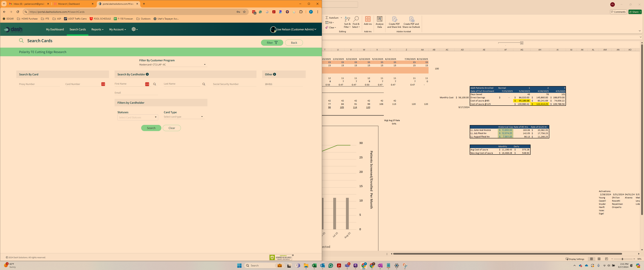Screen dimensions: 644x270
Task: Open the Grammarly extension in Chrome toolbar
Action: [x=260, y=12]
